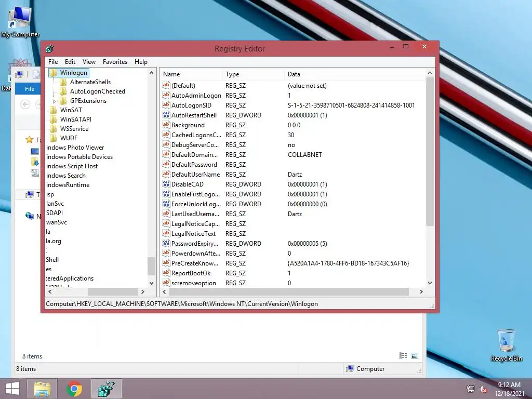The height and width of the screenshot is (399, 532).
Task: Click the File tab in the Explorer window
Action: [30, 88]
